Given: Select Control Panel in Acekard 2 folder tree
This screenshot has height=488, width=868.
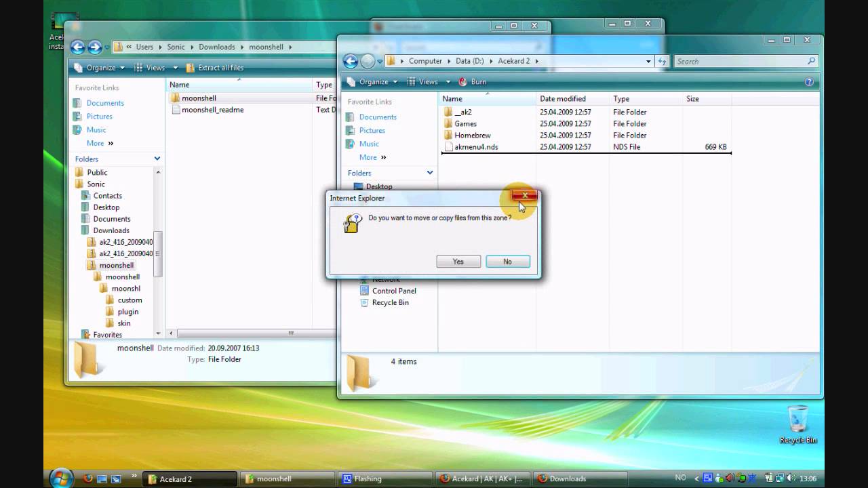Looking at the screenshot, I should (394, 291).
